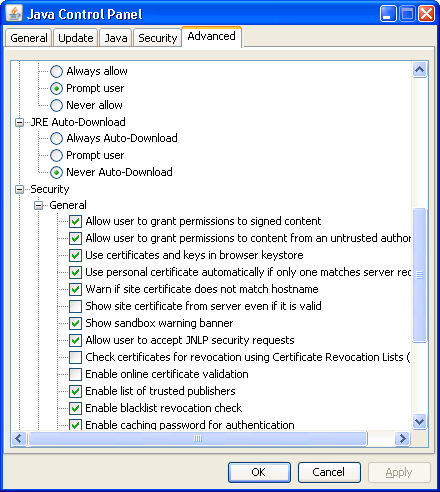Collapse the JRE Auto-Download node

click(x=20, y=123)
